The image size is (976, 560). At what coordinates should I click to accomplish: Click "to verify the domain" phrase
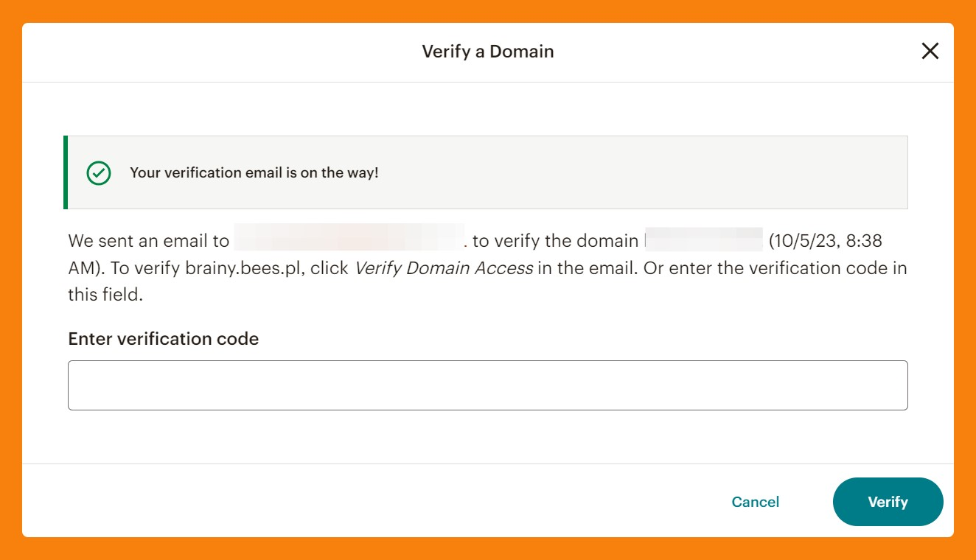coord(555,241)
